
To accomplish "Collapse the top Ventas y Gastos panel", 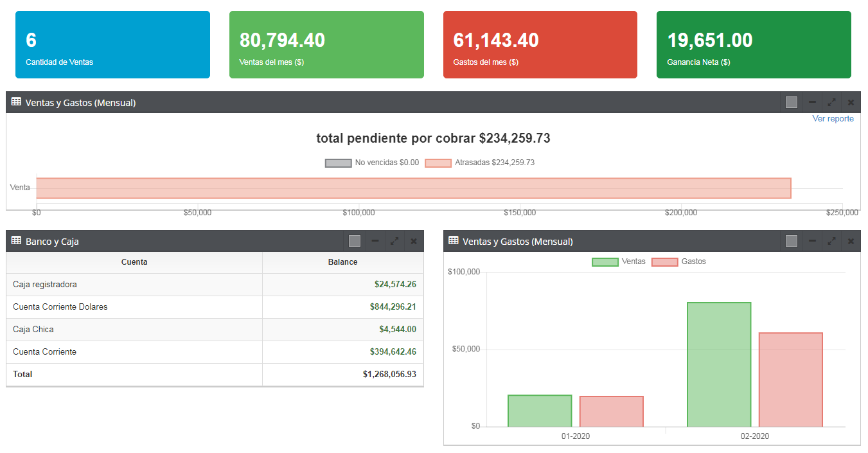I will coord(812,102).
